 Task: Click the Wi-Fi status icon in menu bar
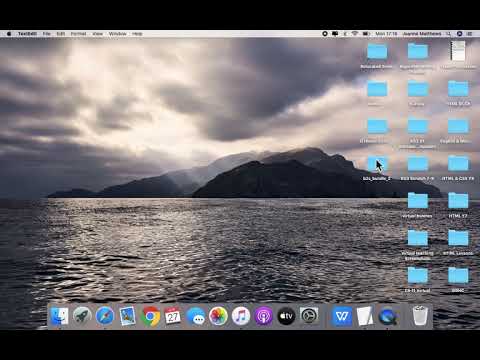[x=355, y=34]
